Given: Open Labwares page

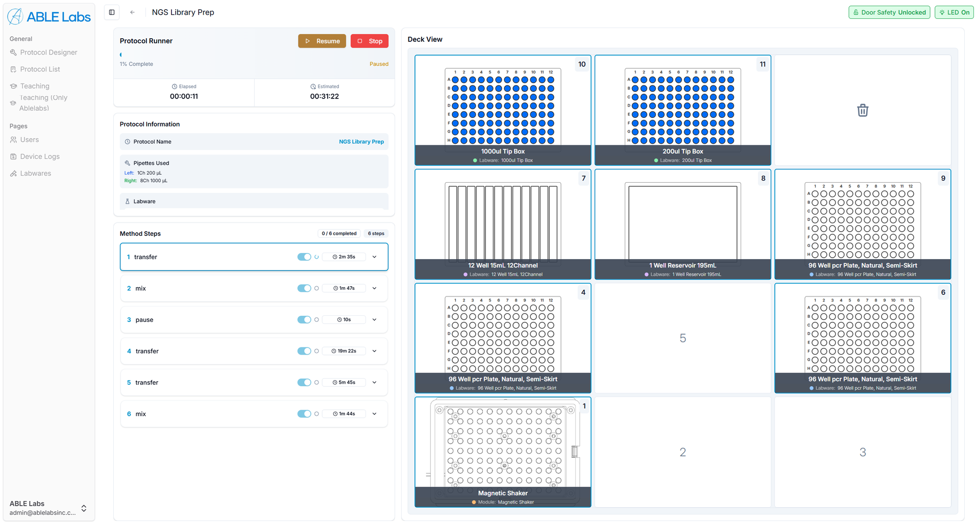Looking at the screenshot, I should 36,173.
